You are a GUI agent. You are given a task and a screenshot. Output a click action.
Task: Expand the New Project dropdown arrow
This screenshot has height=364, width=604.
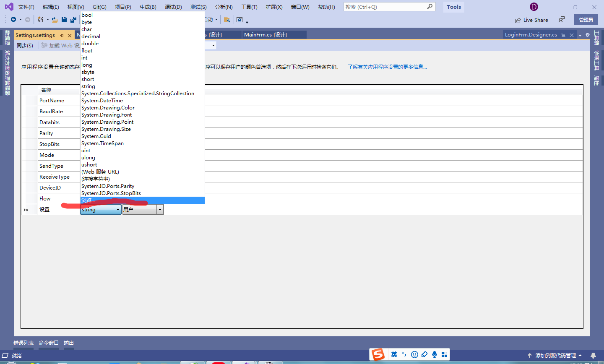(x=47, y=20)
